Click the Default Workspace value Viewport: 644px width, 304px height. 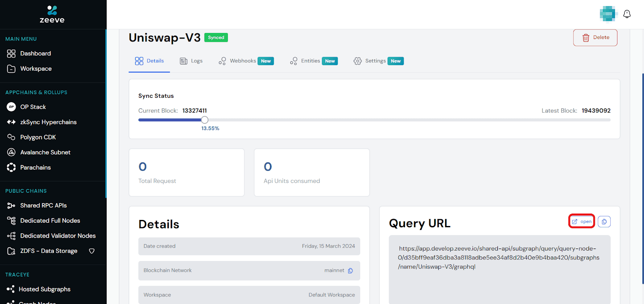pos(332,295)
